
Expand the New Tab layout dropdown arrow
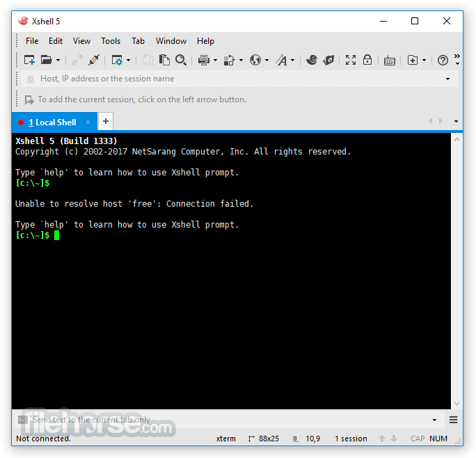pyautogui.click(x=424, y=61)
